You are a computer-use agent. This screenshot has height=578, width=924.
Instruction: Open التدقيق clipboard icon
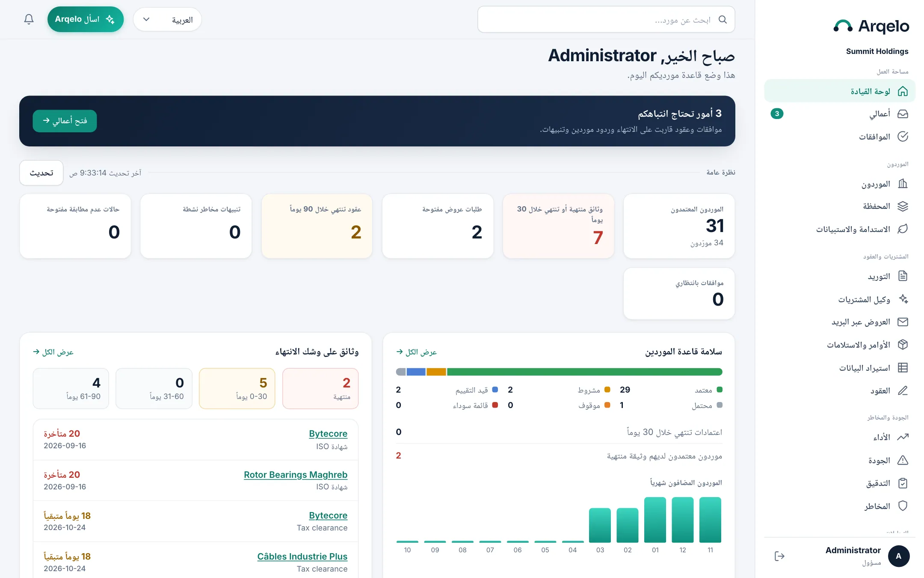(x=903, y=483)
